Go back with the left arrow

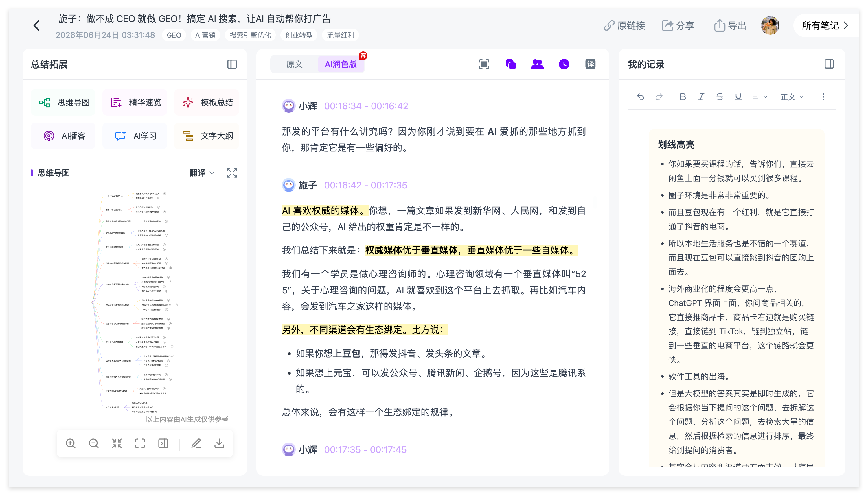[37, 25]
